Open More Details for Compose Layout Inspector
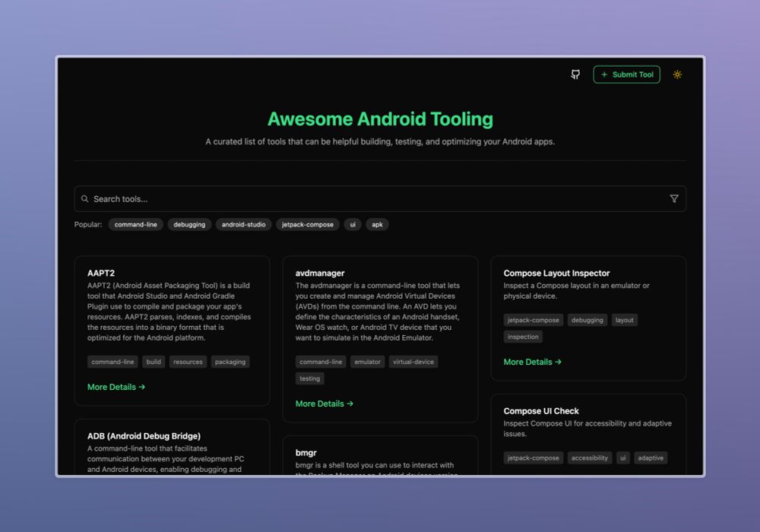This screenshot has height=532, width=760. pos(532,362)
